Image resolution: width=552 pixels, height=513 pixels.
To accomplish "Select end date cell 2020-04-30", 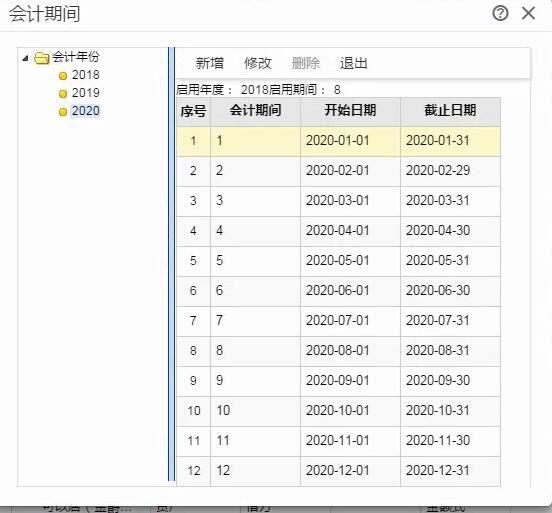I will [450, 231].
